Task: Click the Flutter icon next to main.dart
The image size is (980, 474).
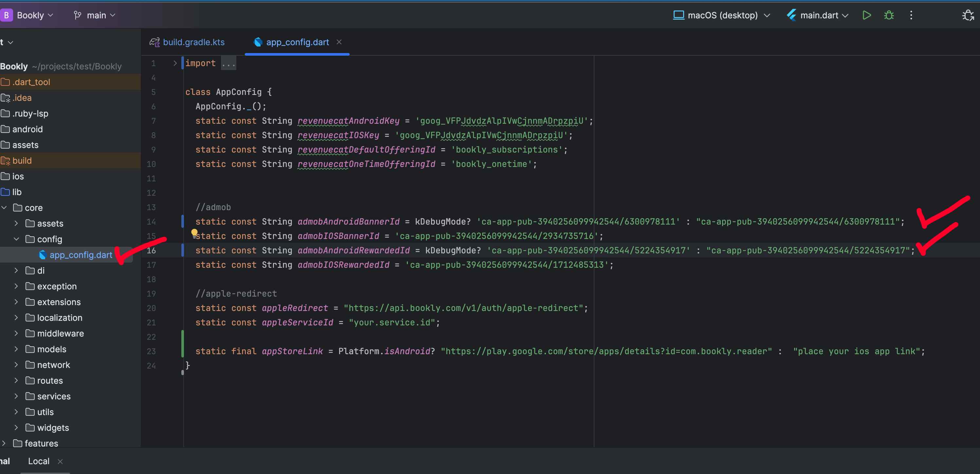Action: pyautogui.click(x=791, y=15)
